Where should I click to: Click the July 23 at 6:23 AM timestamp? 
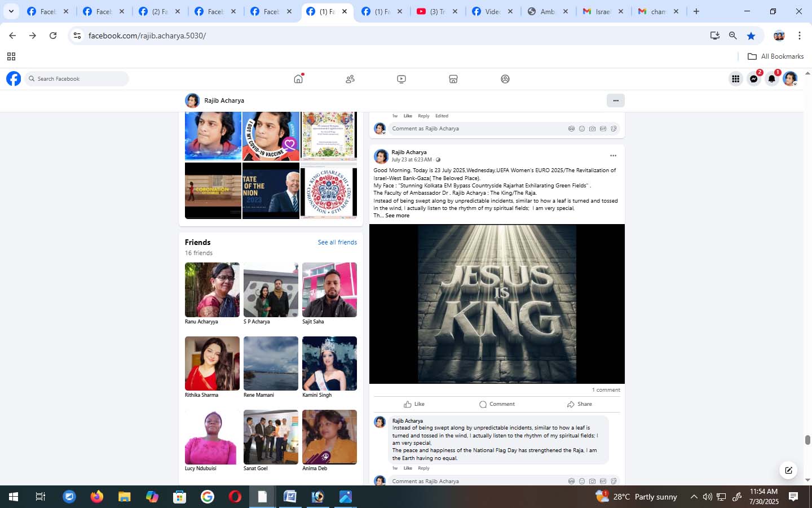coord(412,160)
